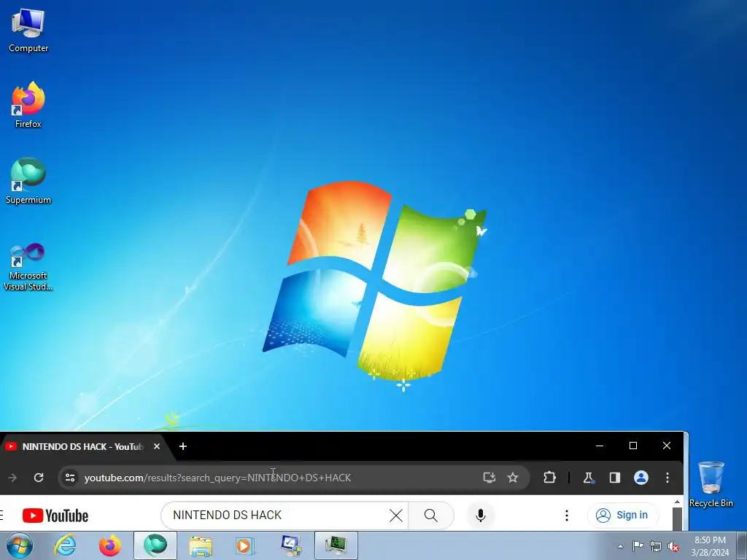Click the browser forward arrow
This screenshot has width=747, height=560.
(x=13, y=478)
